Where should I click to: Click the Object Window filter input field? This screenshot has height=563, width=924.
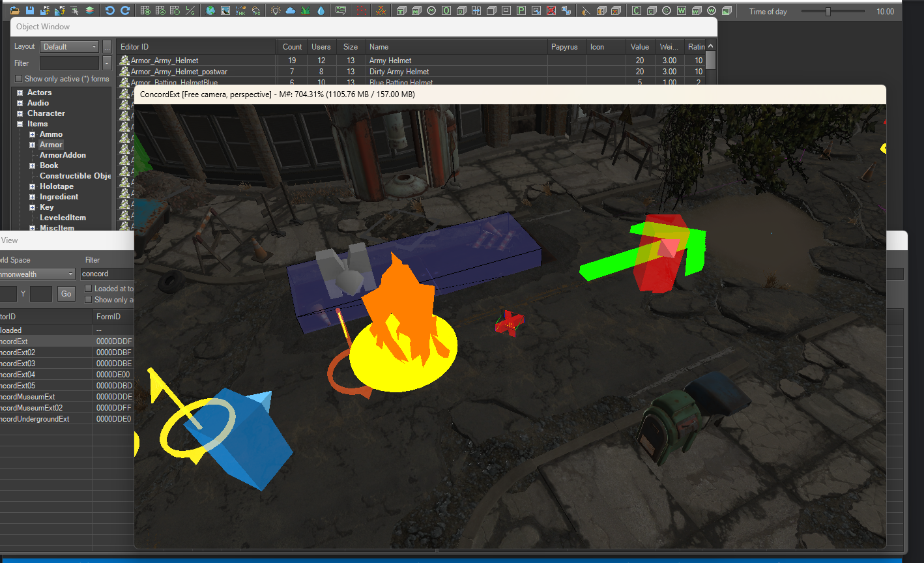click(x=69, y=63)
